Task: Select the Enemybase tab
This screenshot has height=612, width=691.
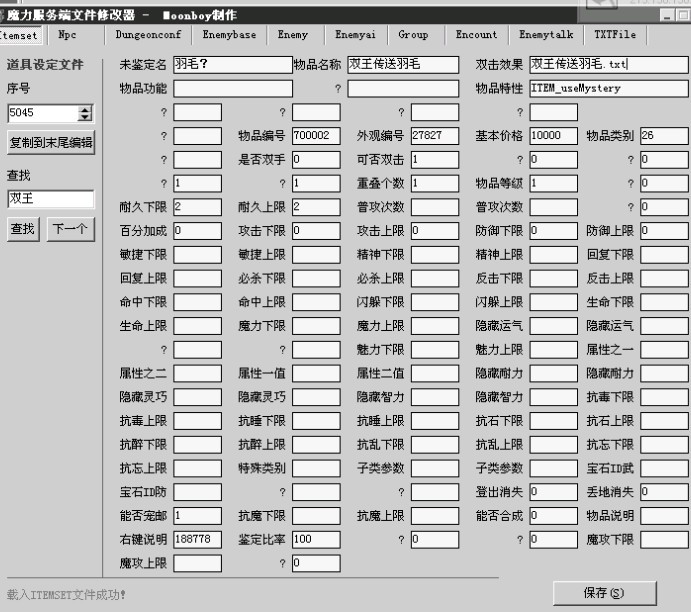Action: point(229,35)
